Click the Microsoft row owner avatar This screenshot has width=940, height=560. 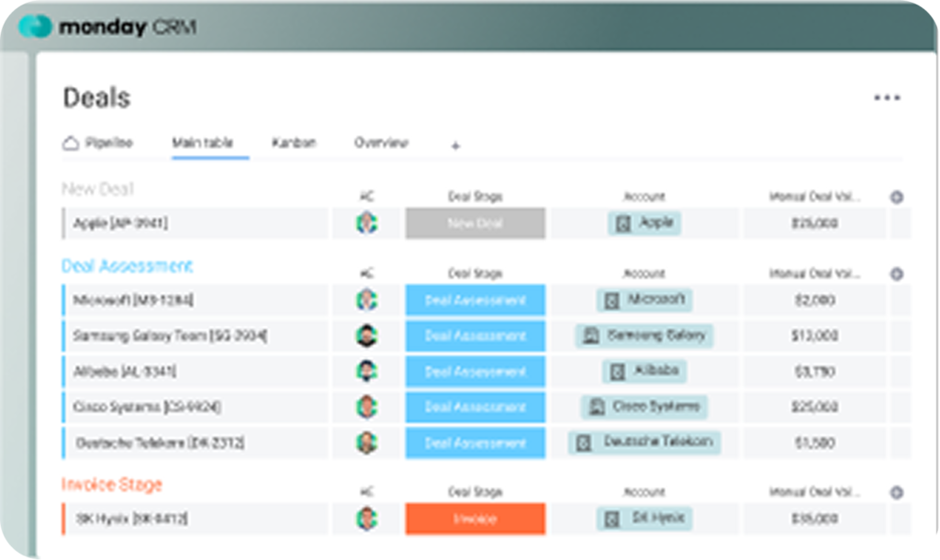pos(366,300)
